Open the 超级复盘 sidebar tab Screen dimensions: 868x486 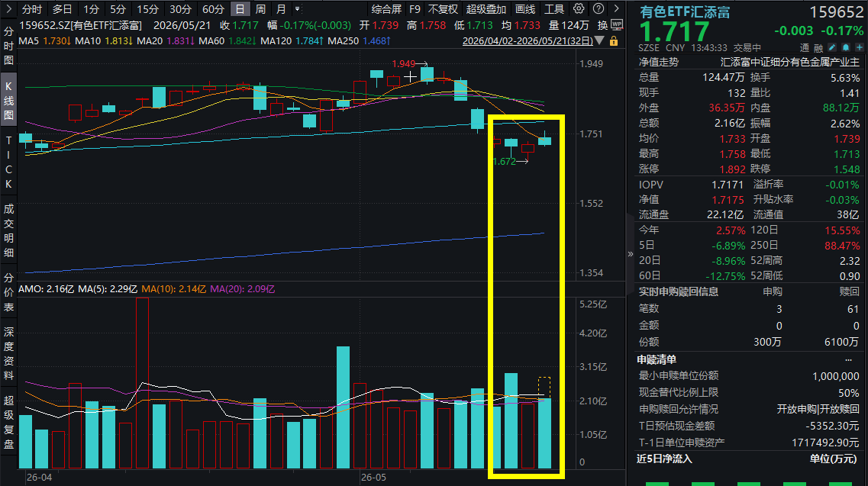(8, 423)
